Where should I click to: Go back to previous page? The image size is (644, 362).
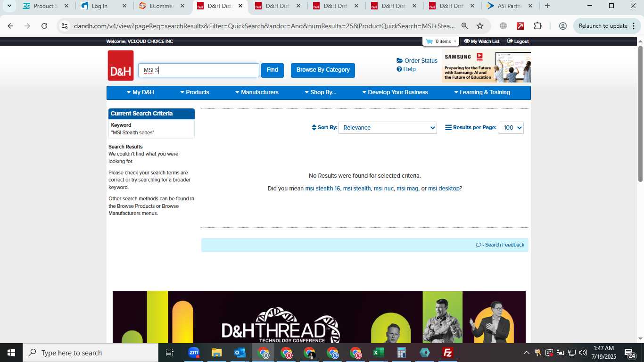[x=10, y=26]
